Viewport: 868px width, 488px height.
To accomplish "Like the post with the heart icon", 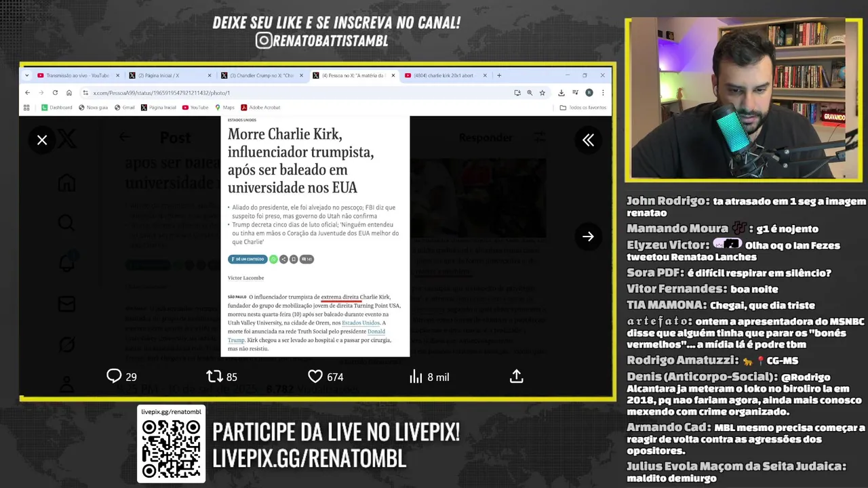I will pos(315,376).
